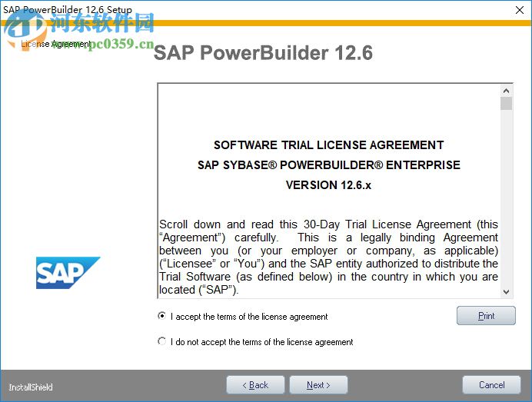Click the "VERSION 12.6.x" line
The width and height of the screenshot is (532, 402).
pos(328,185)
